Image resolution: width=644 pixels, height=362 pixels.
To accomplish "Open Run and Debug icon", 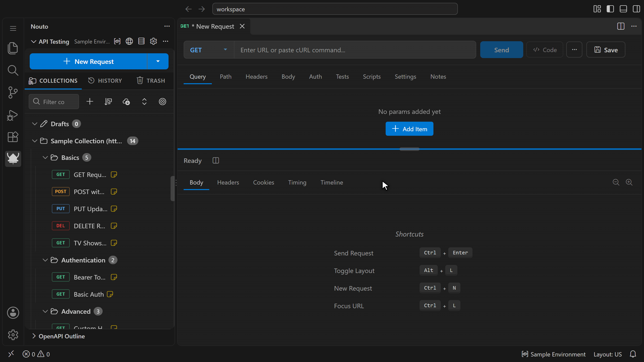I will point(13,115).
